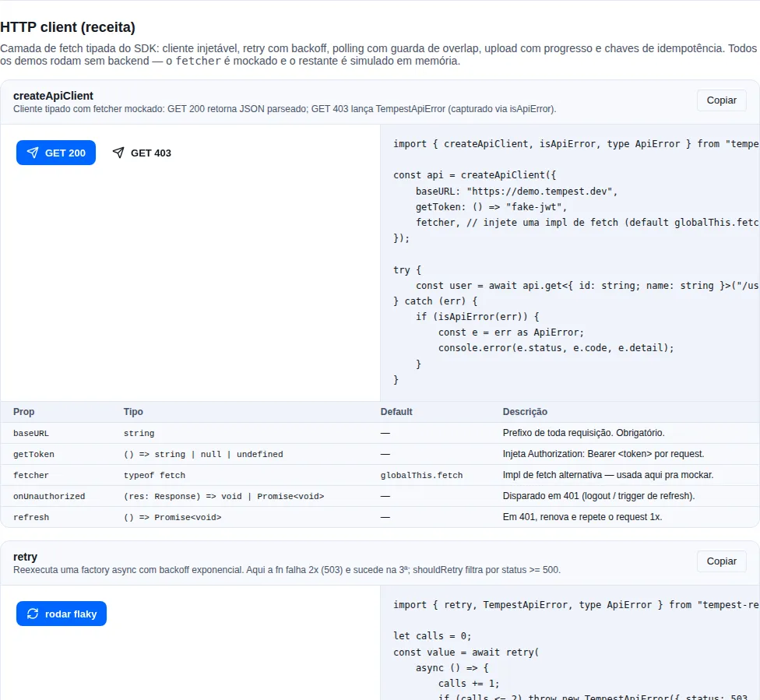Image resolution: width=760 pixels, height=700 pixels.
Task: Select the 'fetcher' prop name in the table
Action: coord(31,475)
